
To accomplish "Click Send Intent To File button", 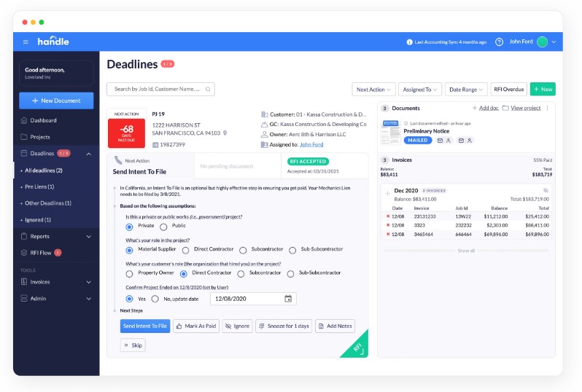I will click(x=144, y=326).
